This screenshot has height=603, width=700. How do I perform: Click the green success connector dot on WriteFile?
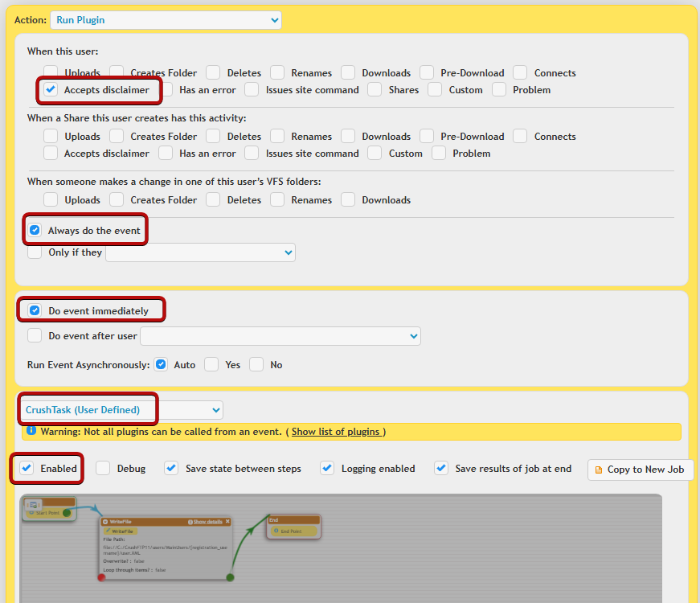click(230, 576)
